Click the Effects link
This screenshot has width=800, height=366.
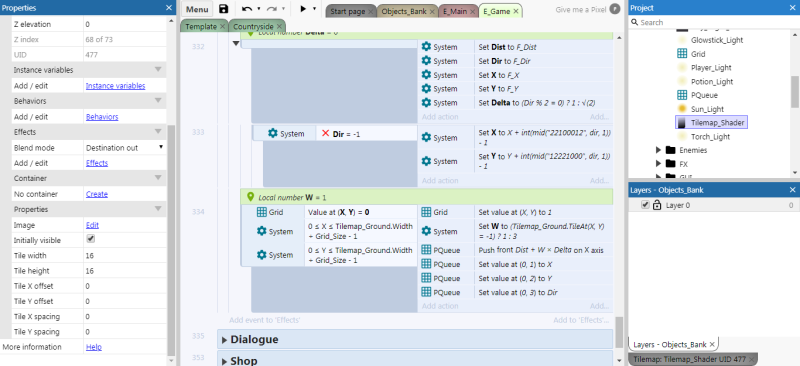[x=97, y=163]
